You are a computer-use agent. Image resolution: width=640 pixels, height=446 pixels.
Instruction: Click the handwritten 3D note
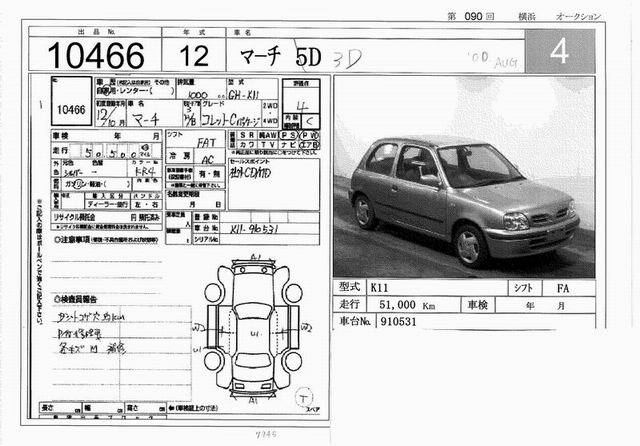coord(347,59)
